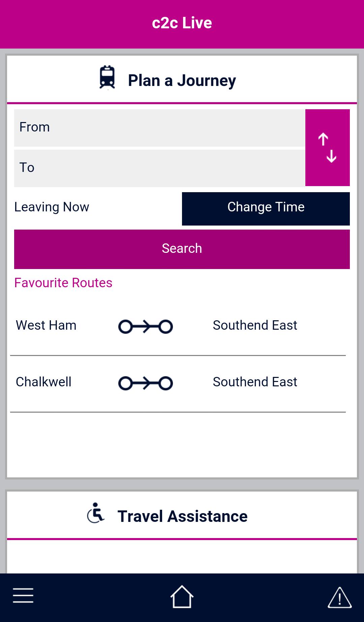This screenshot has width=364, height=622.
Task: Choose Southend East in the West Ham route
Action: pos(255,325)
